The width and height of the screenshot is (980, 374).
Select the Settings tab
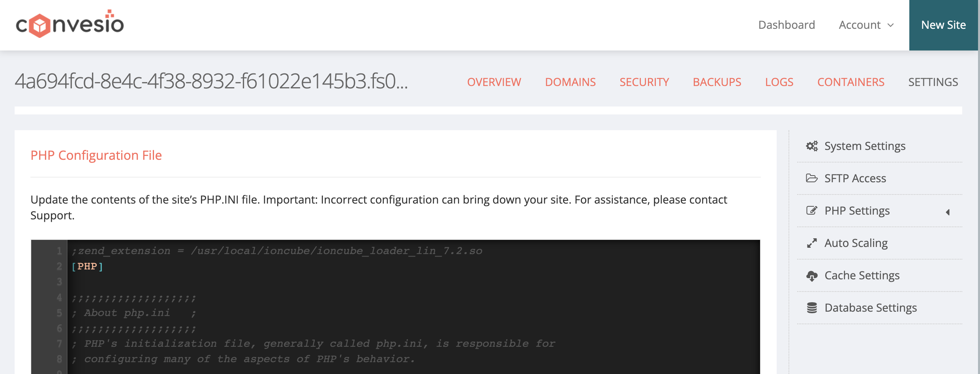click(933, 82)
